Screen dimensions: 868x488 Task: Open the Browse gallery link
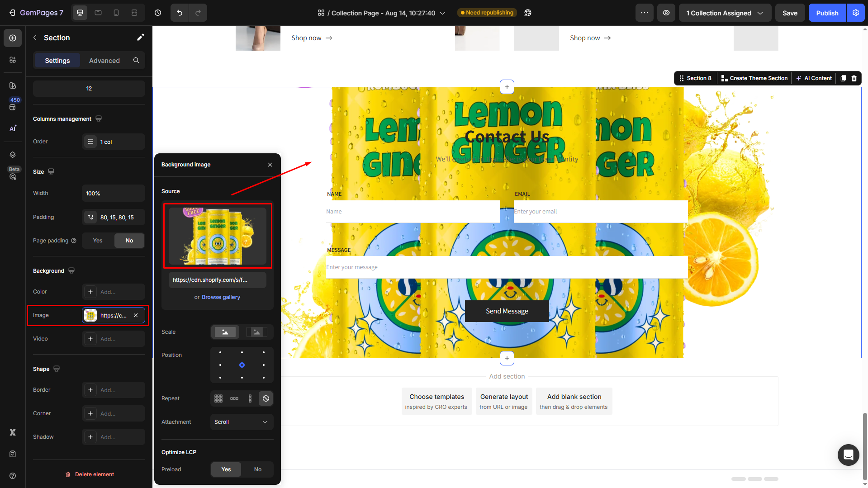(221, 297)
